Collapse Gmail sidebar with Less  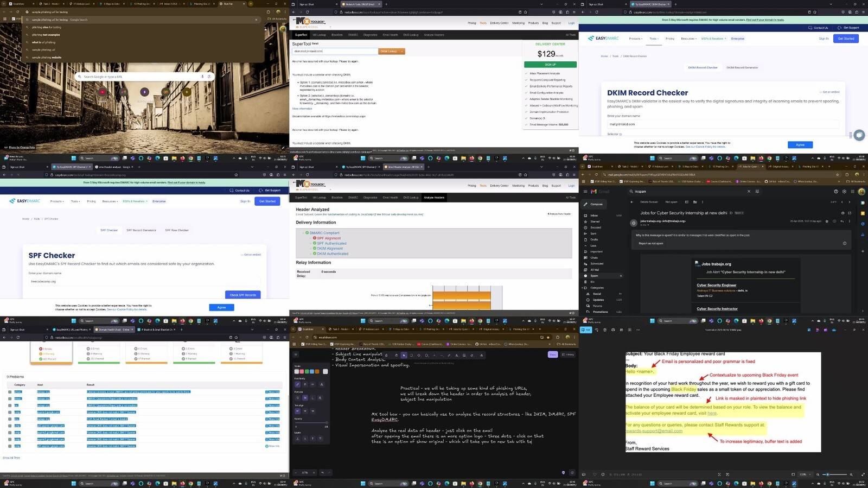[593, 245]
